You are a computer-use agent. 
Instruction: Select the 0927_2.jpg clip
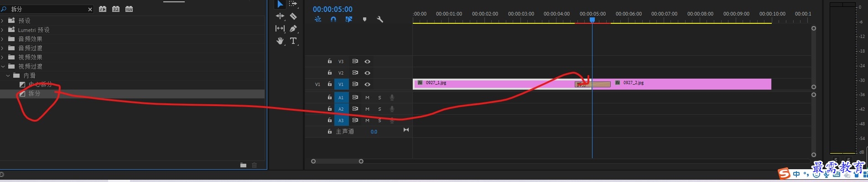point(691,84)
